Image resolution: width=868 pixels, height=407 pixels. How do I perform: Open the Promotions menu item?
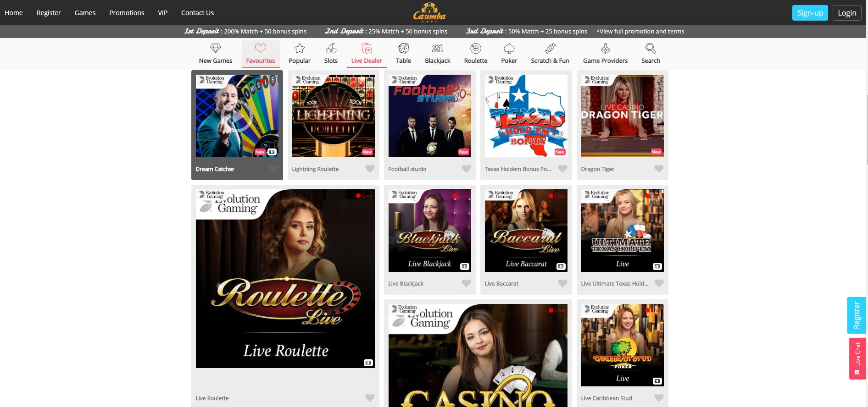coord(127,13)
